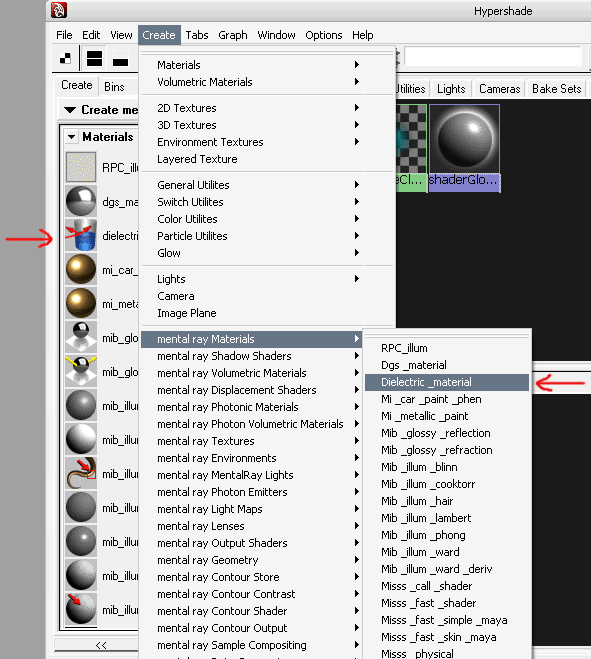Click the mib_illum_hair curly strand icon

81,474
